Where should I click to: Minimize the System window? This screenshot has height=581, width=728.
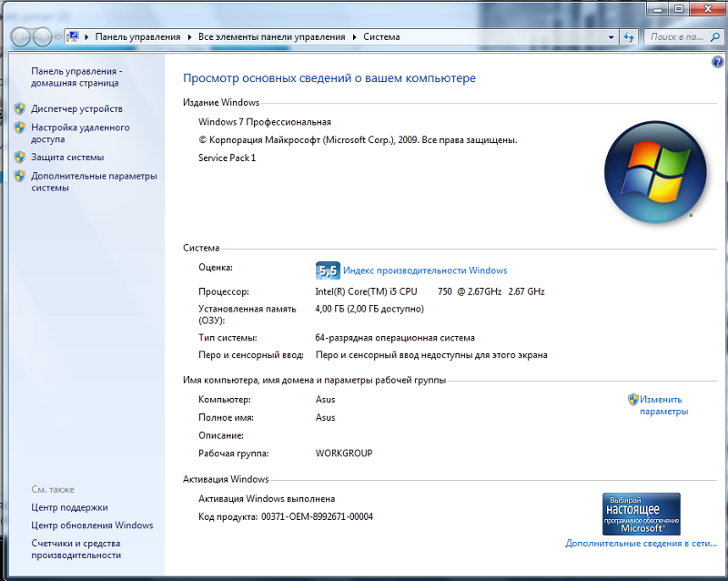tap(656, 9)
